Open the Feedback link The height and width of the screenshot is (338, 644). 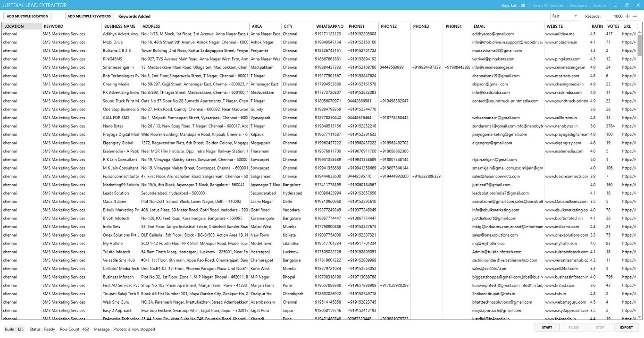click(x=578, y=5)
